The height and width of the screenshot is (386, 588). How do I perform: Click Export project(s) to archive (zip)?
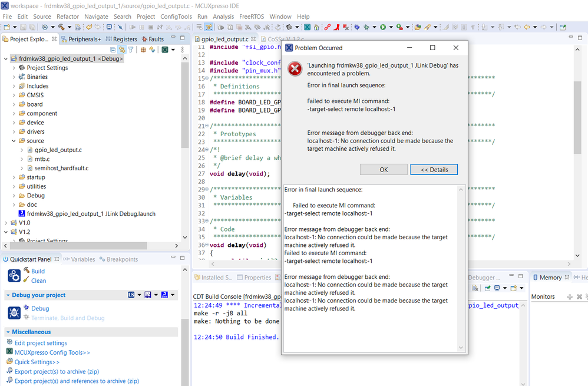click(x=57, y=371)
